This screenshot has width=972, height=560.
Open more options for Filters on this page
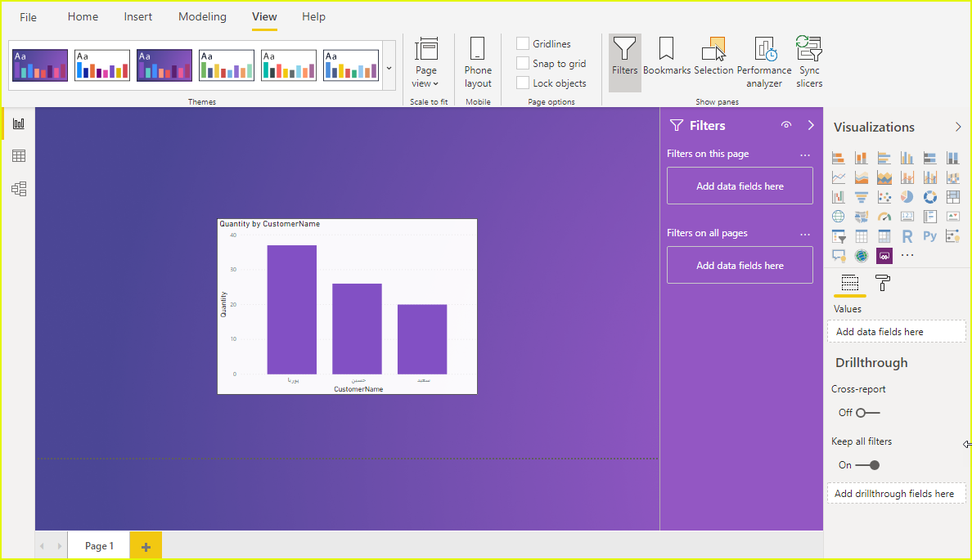[804, 155]
